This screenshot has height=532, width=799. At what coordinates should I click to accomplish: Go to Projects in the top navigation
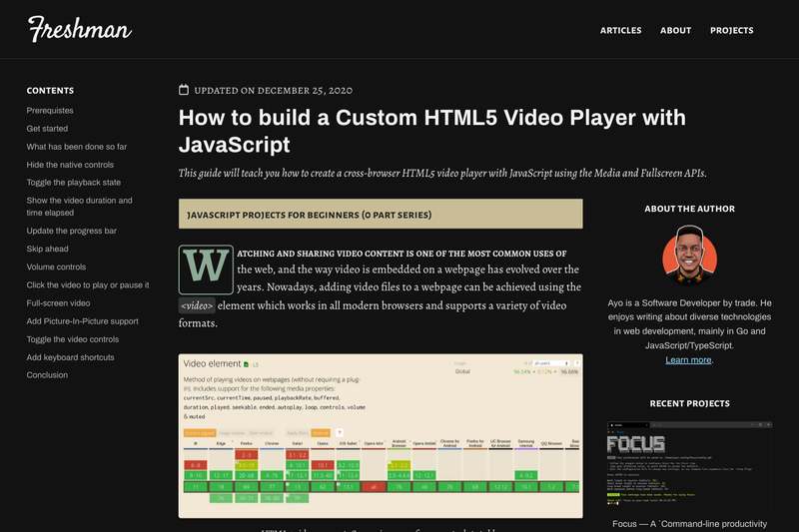coord(731,31)
